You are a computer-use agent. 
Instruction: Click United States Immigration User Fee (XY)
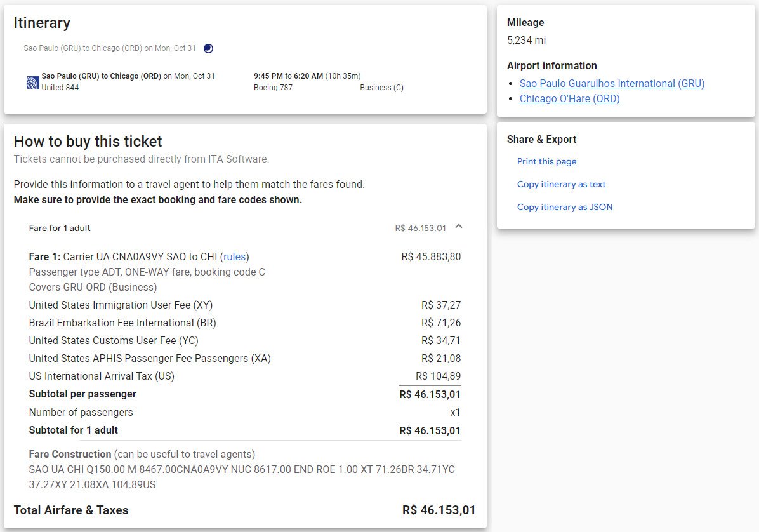coord(121,305)
